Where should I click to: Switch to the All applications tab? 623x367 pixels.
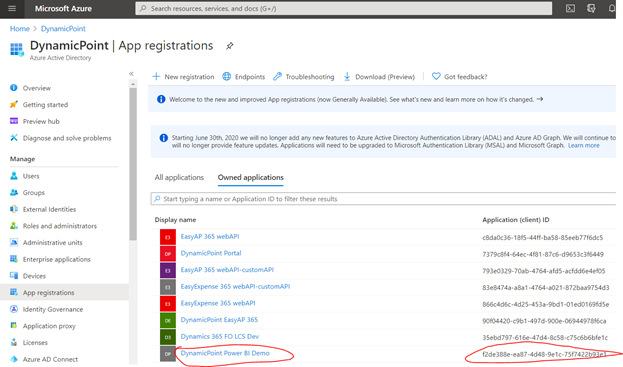click(x=179, y=178)
